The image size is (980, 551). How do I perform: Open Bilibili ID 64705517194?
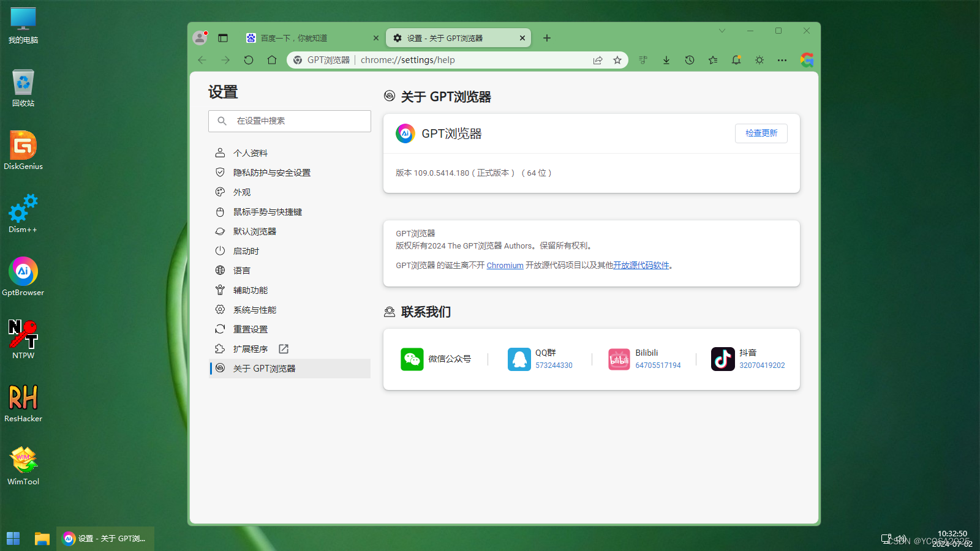click(658, 365)
